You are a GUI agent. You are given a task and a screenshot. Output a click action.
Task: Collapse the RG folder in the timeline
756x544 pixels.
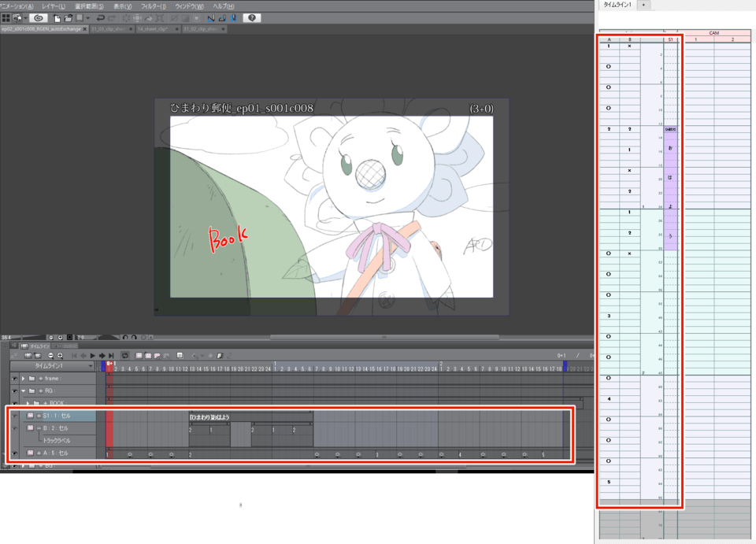point(24,390)
